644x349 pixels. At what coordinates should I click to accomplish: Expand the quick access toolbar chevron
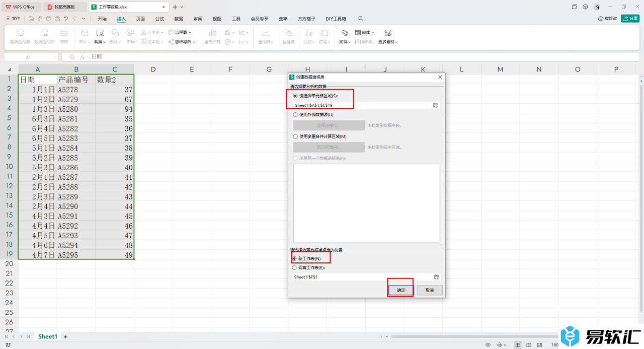[x=84, y=19]
